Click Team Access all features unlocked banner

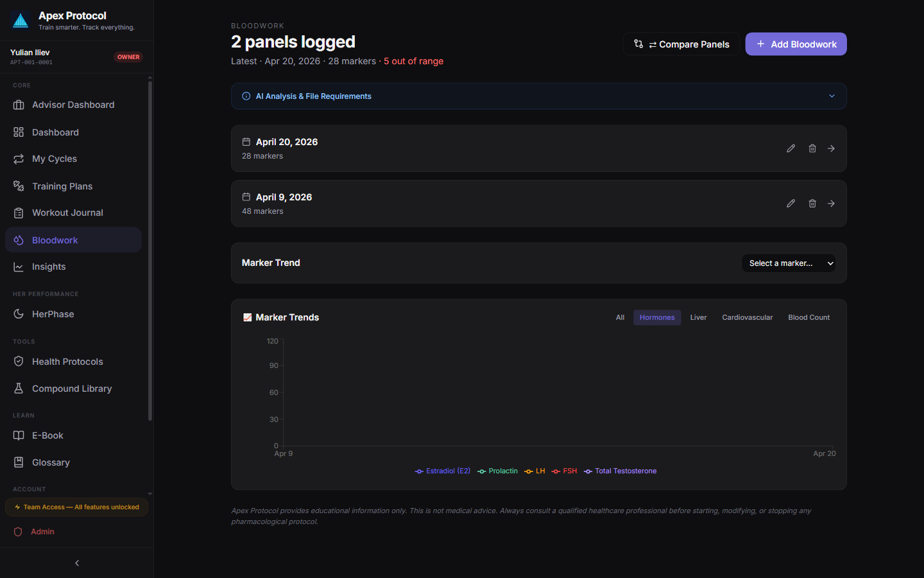pyautogui.click(x=76, y=507)
